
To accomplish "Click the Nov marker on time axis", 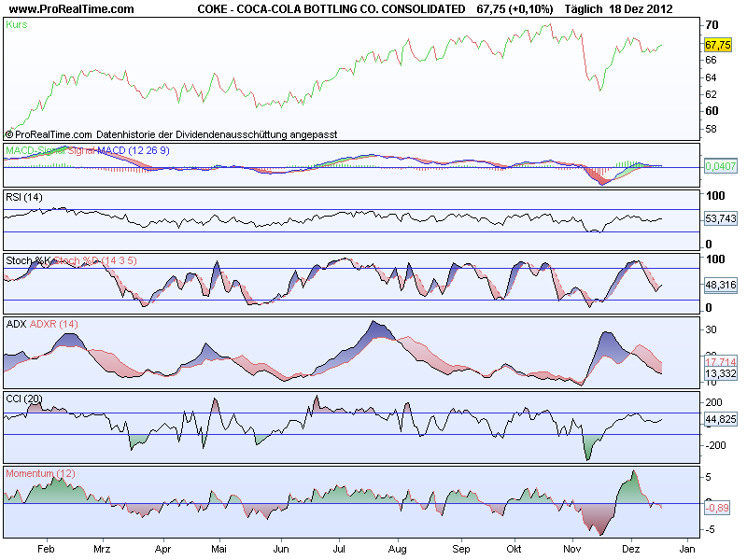I will (572, 549).
